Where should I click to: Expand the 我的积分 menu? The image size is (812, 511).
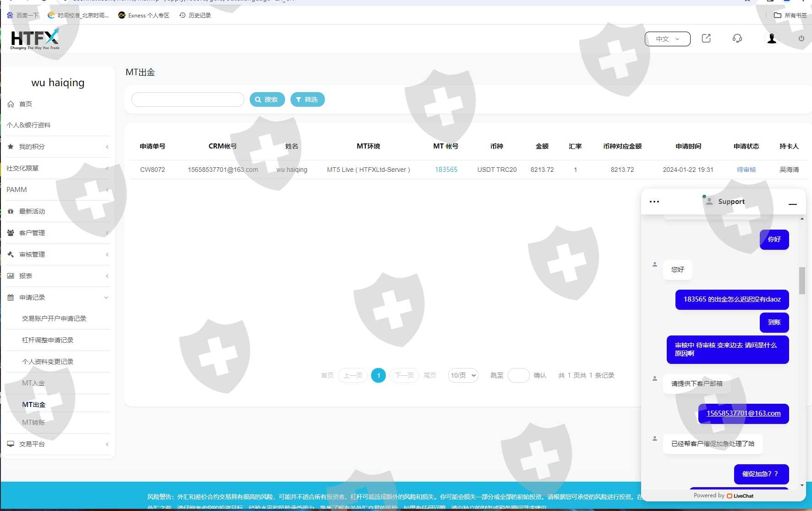coord(58,147)
